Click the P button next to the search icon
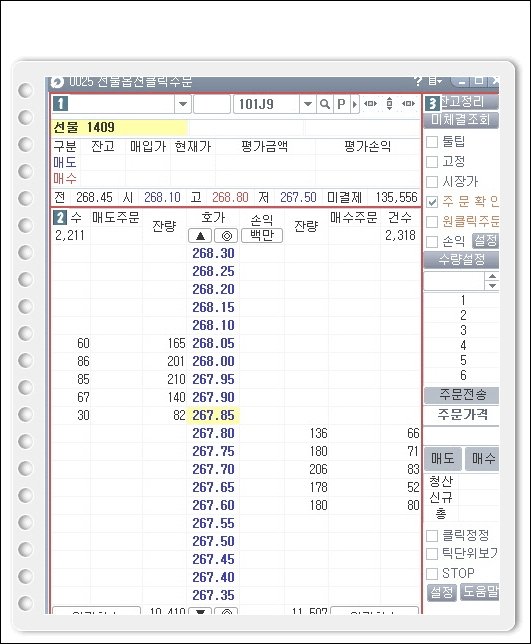The image size is (531, 644). click(x=341, y=104)
